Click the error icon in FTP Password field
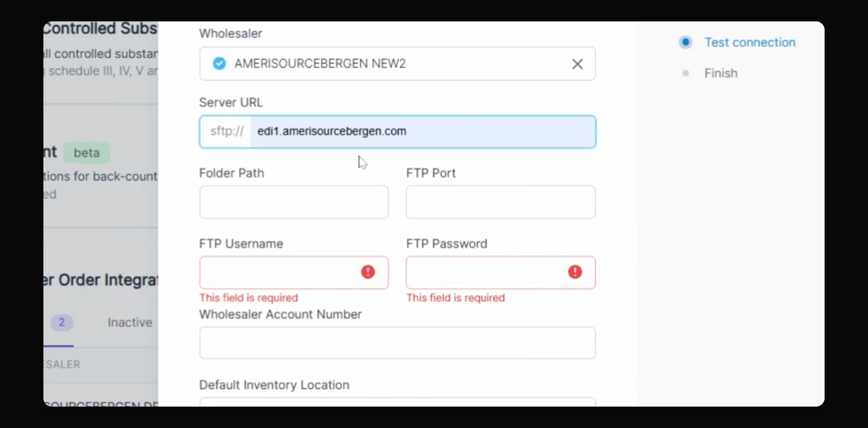 575,272
